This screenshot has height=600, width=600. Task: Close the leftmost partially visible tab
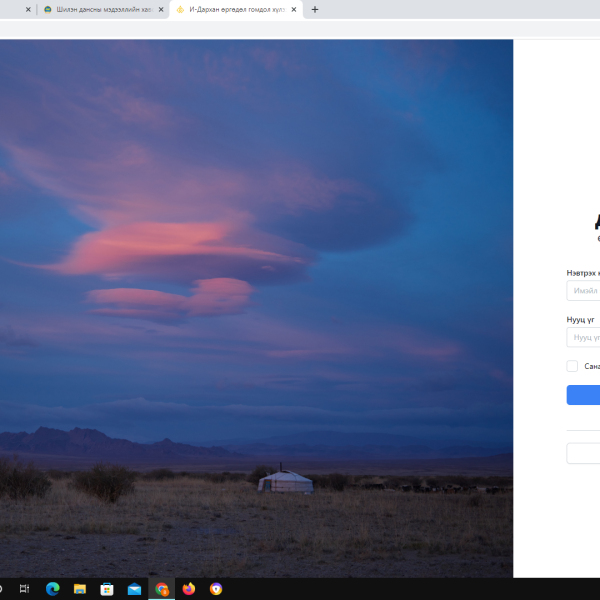pos(28,10)
